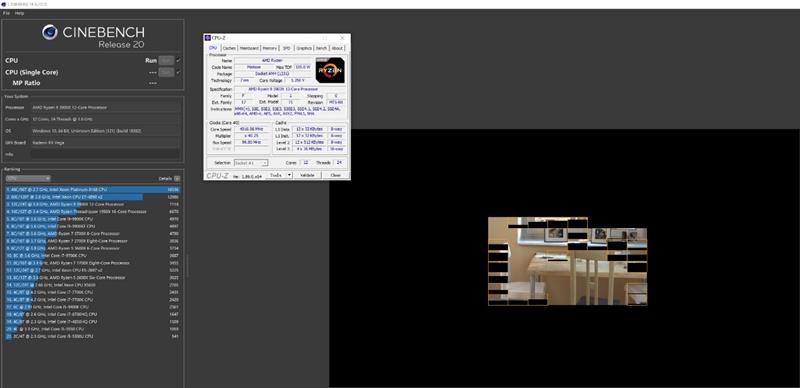Select the Xeon X5650 ranking row
This screenshot has height=388, width=800.
(92, 285)
